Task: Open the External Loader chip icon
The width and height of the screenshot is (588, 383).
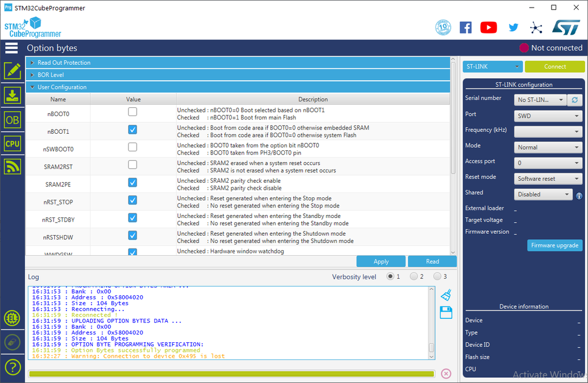Action: (12, 318)
